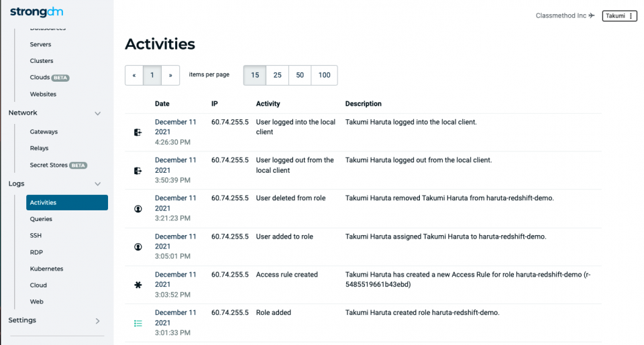
Task: Click green list icon for Role added
Action: click(x=138, y=324)
